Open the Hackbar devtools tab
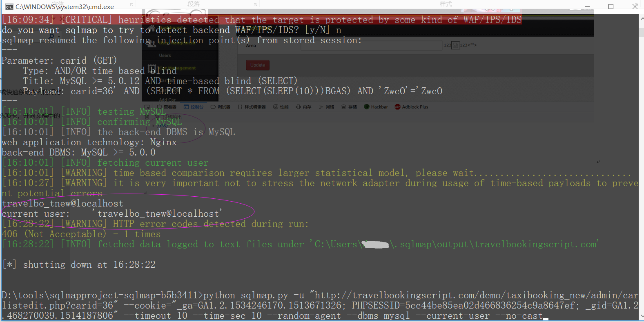The width and height of the screenshot is (644, 322). tap(376, 107)
